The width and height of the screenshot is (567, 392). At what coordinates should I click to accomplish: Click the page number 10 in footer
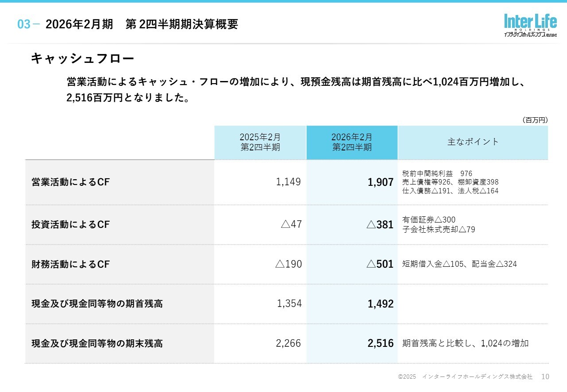point(545,377)
